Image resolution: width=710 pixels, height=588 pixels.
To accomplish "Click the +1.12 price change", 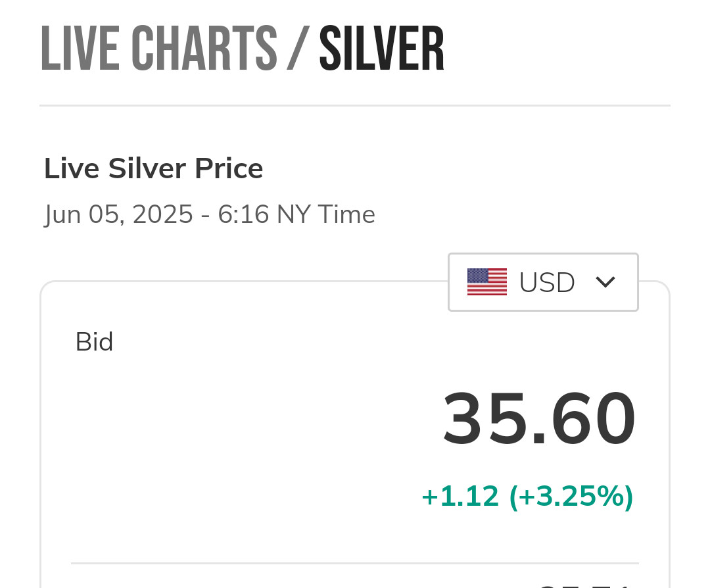I will [x=460, y=497].
